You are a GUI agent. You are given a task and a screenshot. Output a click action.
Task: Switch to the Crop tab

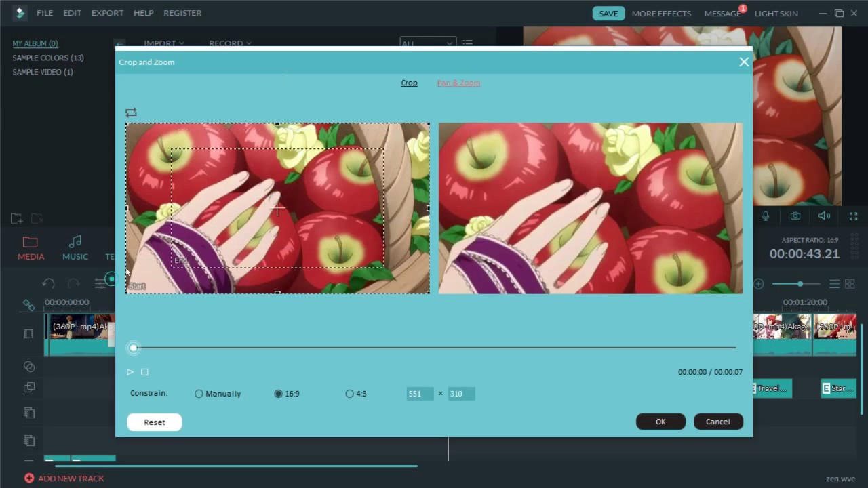click(409, 83)
